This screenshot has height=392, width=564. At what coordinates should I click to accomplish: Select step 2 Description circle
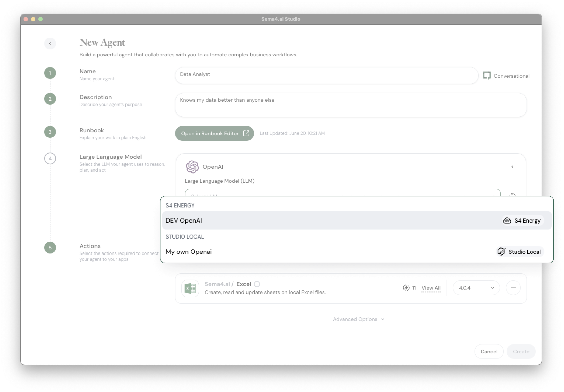[50, 99]
